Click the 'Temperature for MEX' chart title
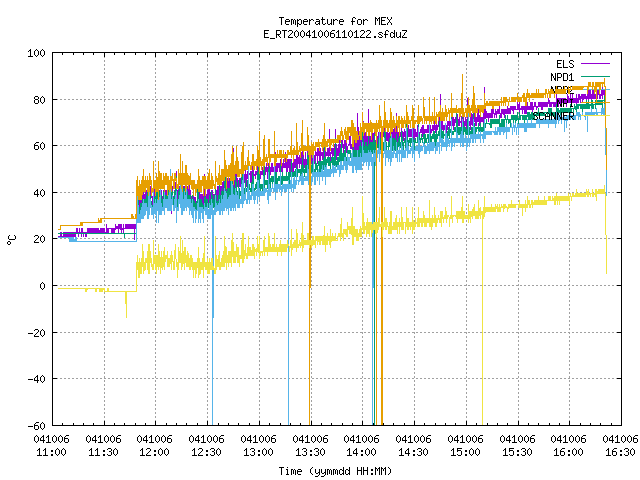 pos(335,21)
